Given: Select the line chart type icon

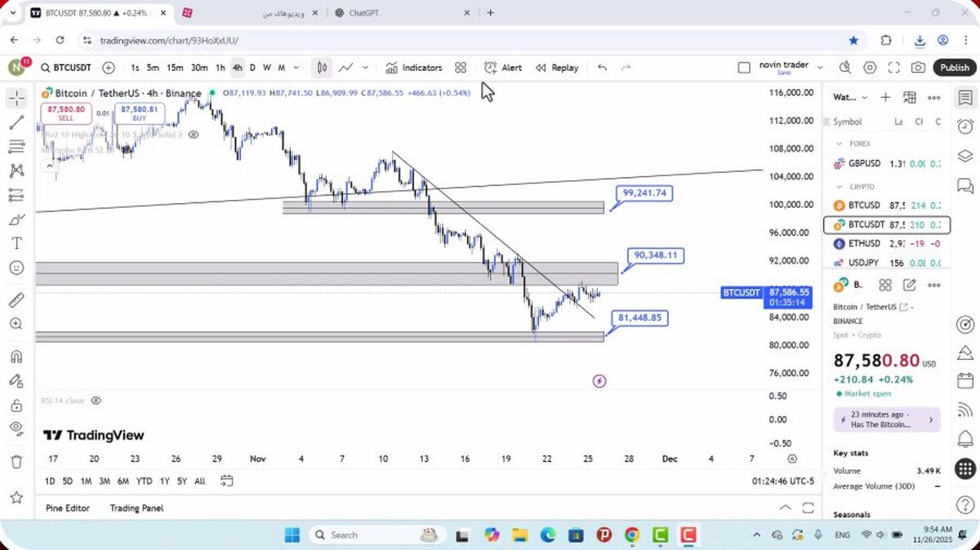Looking at the screenshot, I should coord(346,68).
